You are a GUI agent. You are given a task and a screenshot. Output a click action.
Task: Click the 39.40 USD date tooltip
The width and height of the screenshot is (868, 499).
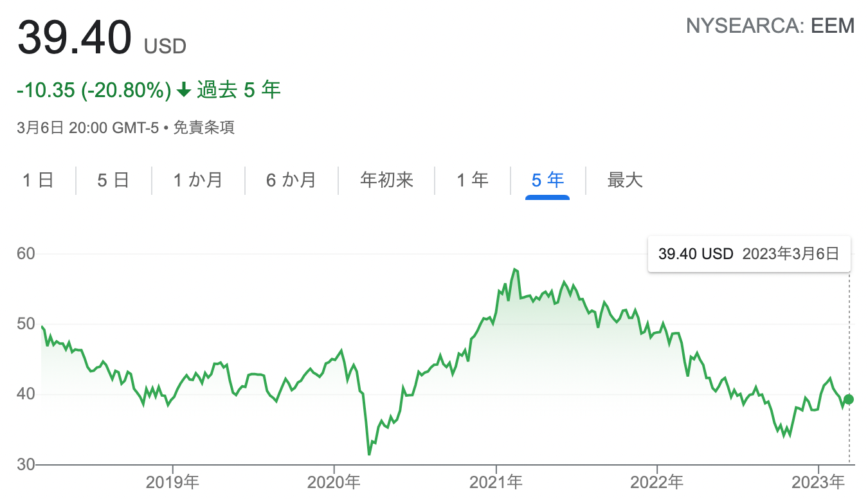748,254
